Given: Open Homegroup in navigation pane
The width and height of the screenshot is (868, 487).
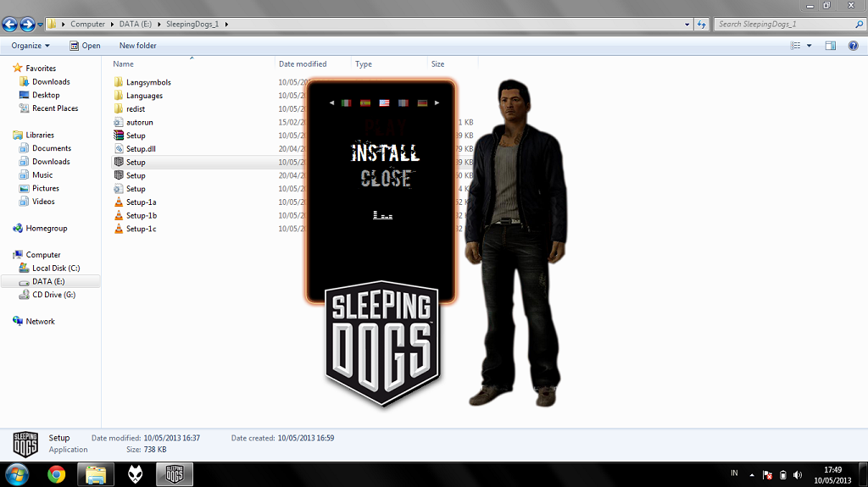Looking at the screenshot, I should click(x=47, y=228).
